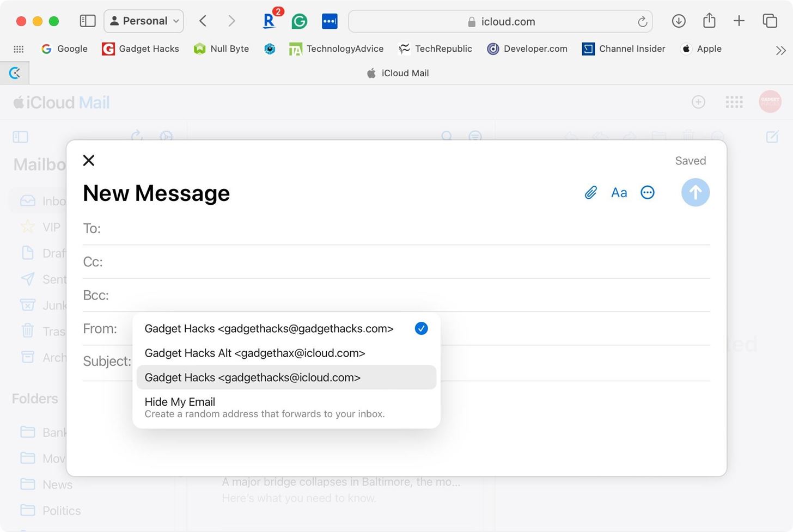Click the Safari share icon
Screen dimensions: 793x532
[x=709, y=21]
